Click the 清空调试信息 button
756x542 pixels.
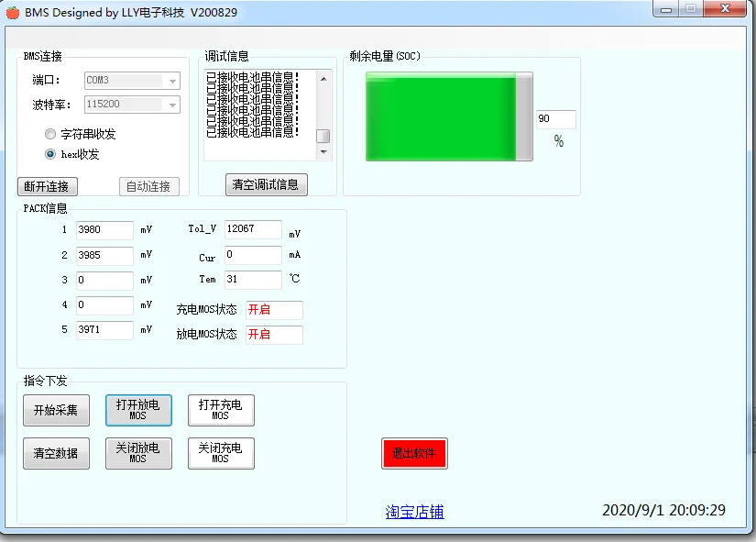[266, 184]
